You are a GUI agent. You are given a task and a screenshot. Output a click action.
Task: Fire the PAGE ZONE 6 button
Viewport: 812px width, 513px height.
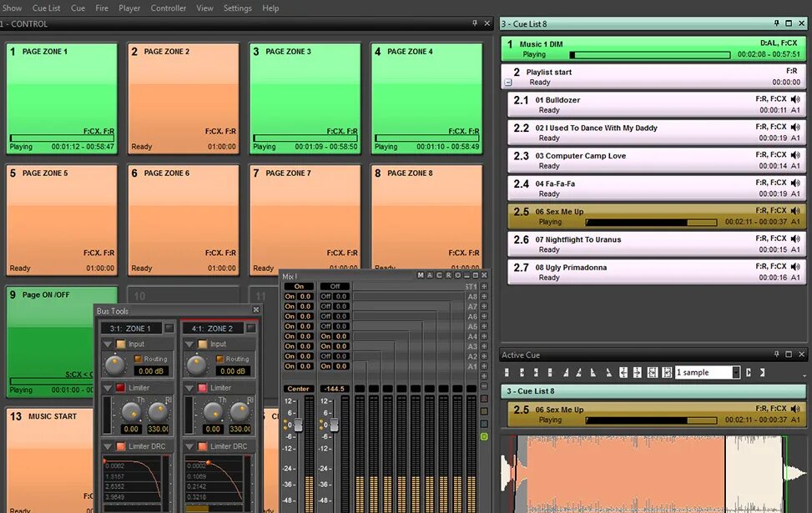pos(184,220)
